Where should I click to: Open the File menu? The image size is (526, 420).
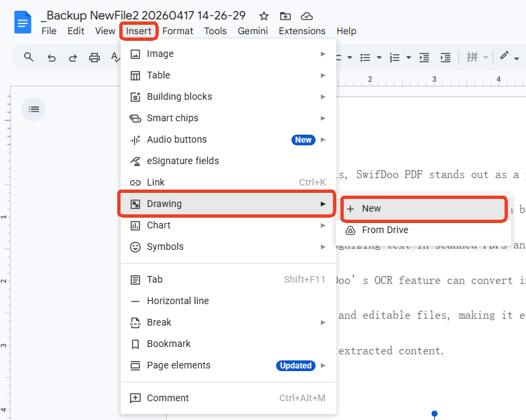tap(49, 31)
